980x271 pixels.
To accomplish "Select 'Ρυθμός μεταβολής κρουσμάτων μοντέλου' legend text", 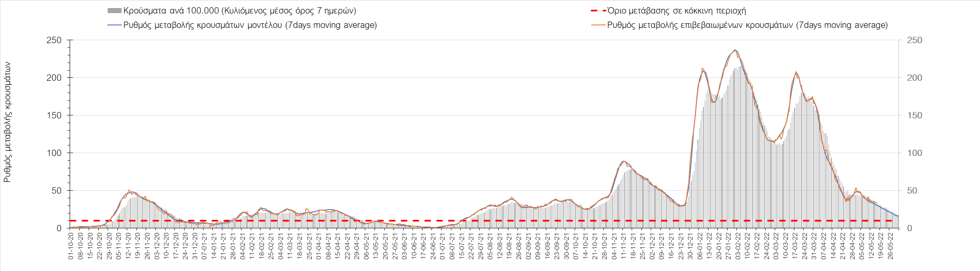I will click(x=250, y=25).
